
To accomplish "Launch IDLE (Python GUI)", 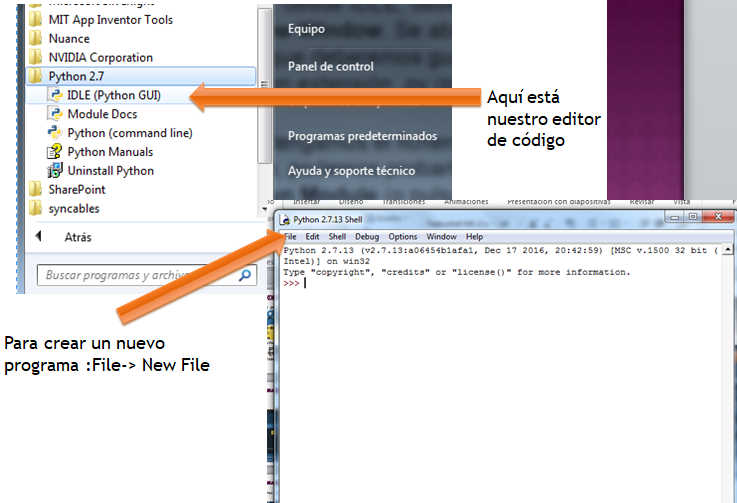I will (x=114, y=95).
